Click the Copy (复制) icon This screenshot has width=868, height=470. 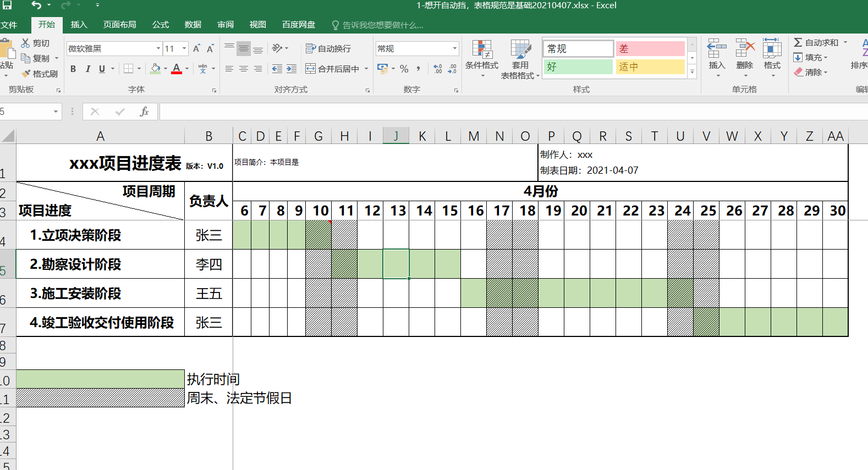[x=25, y=58]
